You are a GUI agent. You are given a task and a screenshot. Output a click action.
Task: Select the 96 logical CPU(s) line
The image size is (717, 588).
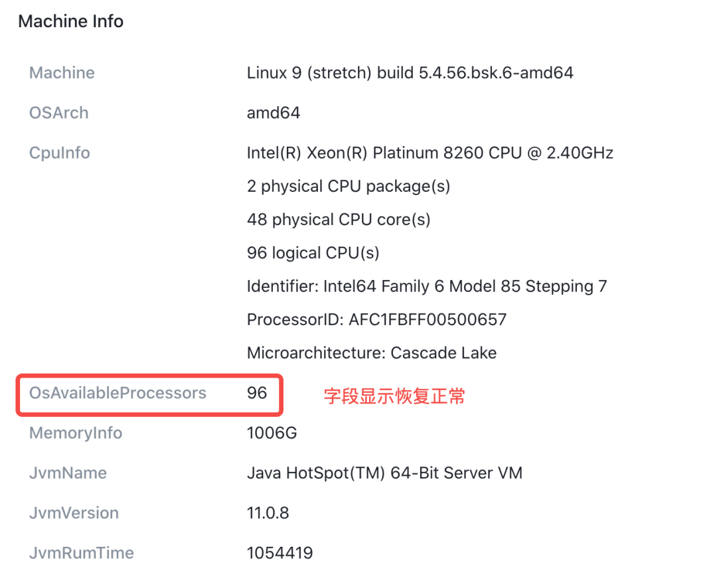(313, 253)
